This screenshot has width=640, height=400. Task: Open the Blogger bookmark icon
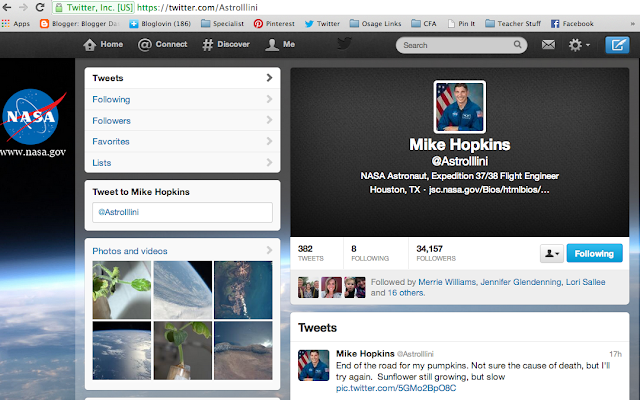(x=44, y=24)
